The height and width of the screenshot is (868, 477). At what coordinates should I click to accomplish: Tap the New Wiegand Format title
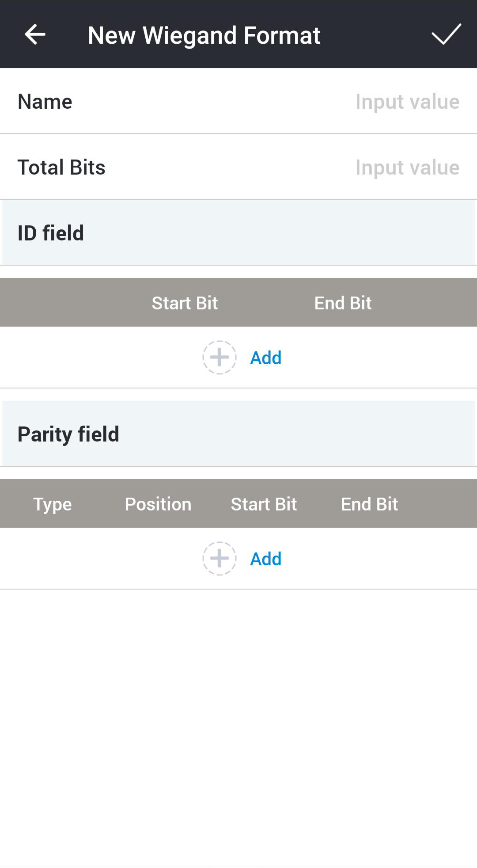[x=204, y=35]
